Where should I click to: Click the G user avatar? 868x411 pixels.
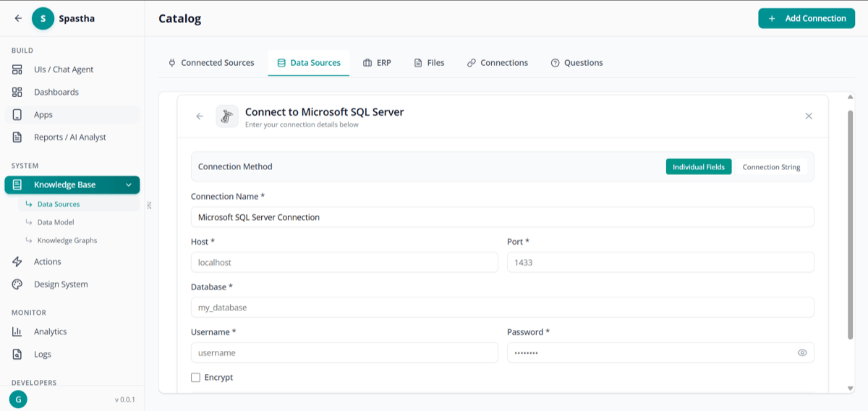[18, 399]
